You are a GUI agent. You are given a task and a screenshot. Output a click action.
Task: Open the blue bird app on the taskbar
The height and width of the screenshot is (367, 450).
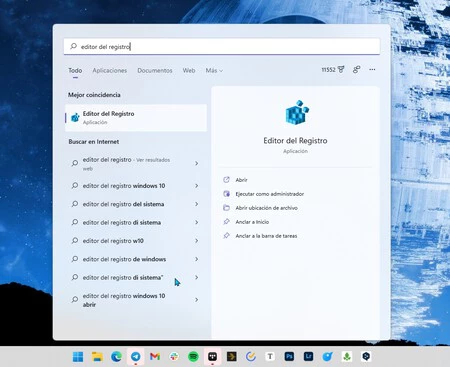pos(328,357)
